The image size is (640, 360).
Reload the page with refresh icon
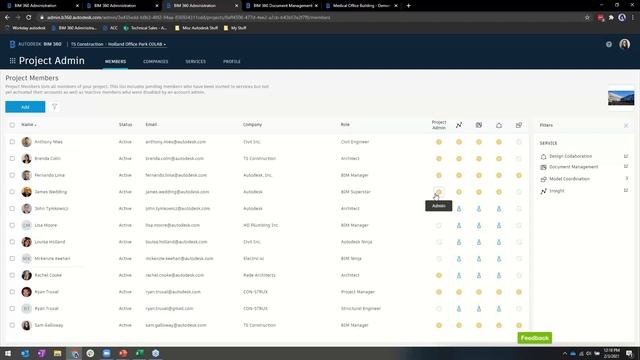[29, 18]
